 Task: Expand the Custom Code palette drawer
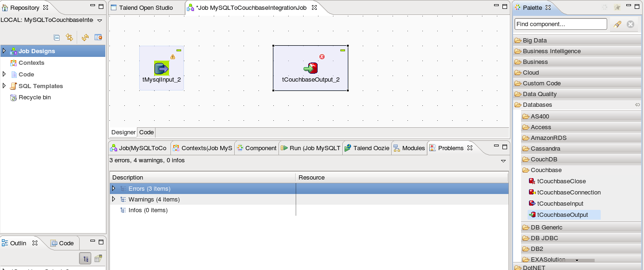click(577, 83)
